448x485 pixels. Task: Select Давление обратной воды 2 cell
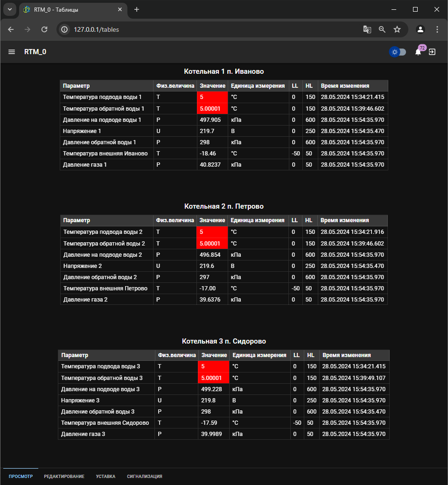[107, 277]
